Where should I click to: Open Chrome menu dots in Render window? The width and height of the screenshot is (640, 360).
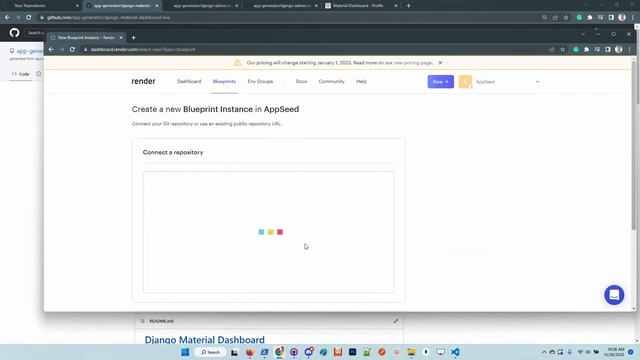click(629, 49)
